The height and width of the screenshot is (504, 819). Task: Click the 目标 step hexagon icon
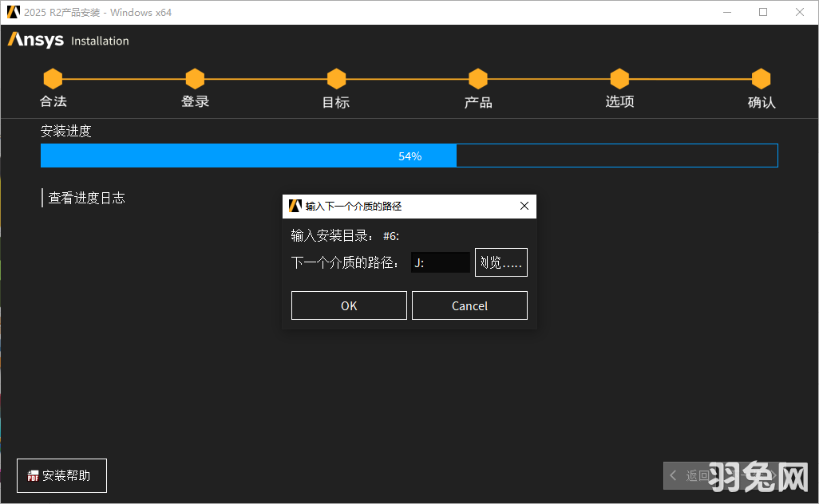(336, 78)
